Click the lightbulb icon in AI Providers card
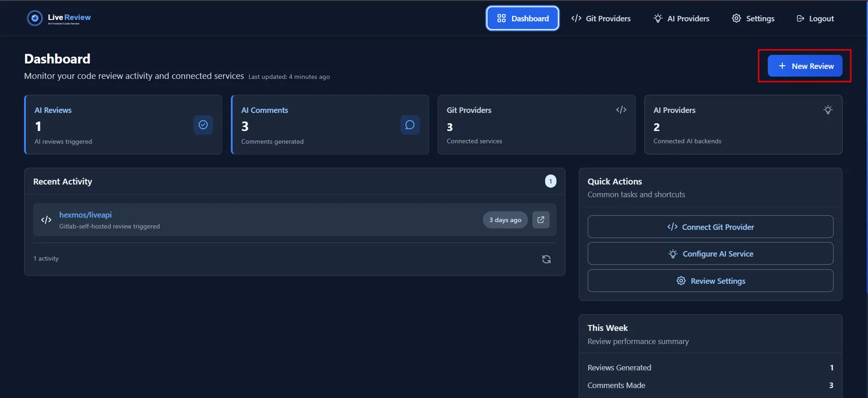The width and height of the screenshot is (868, 398). [x=828, y=110]
